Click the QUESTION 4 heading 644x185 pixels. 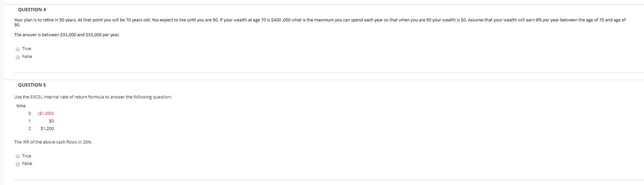(x=32, y=10)
